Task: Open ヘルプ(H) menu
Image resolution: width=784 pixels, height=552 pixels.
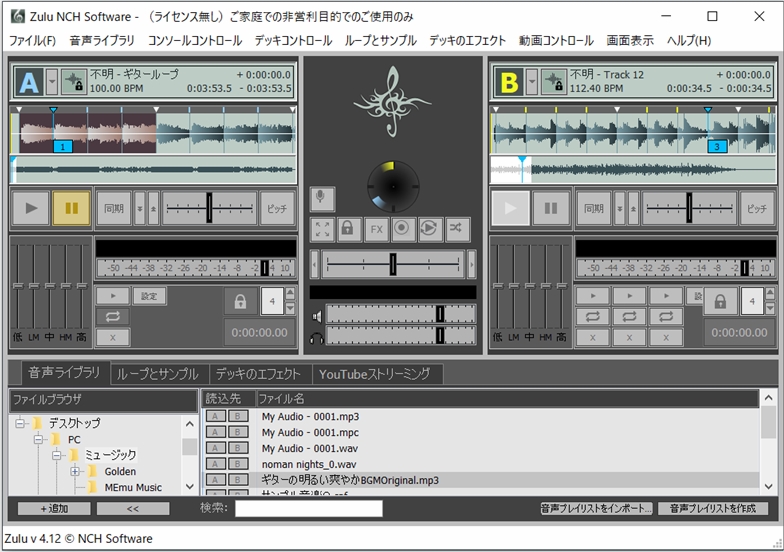Action: (x=688, y=40)
